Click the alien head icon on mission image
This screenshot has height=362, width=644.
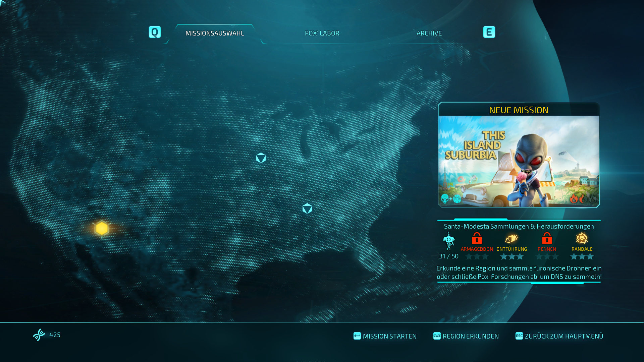pyautogui.click(x=445, y=199)
